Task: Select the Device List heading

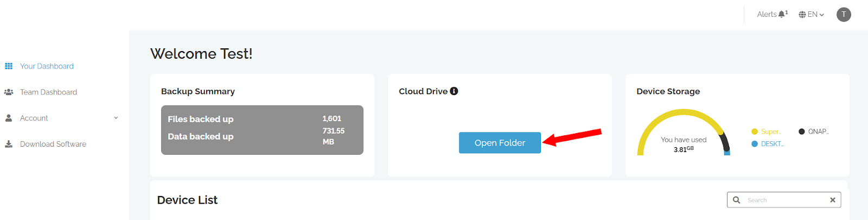Action: pyautogui.click(x=187, y=200)
